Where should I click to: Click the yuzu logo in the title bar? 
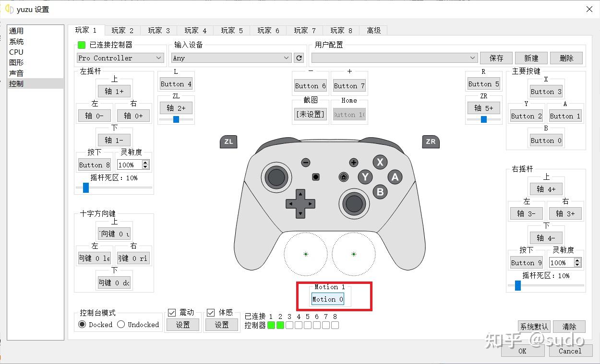(x=9, y=9)
